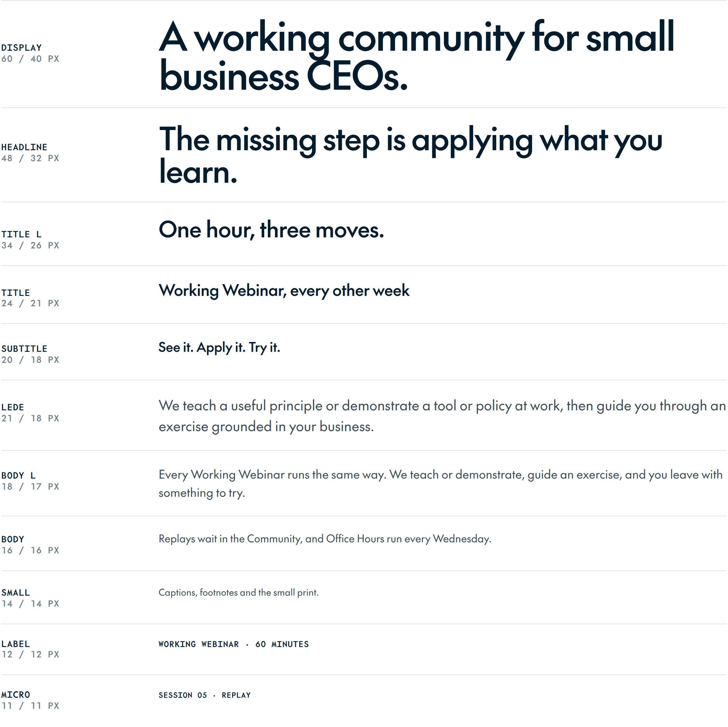
Task: Select the HEADLINE style label
Action: (24, 147)
